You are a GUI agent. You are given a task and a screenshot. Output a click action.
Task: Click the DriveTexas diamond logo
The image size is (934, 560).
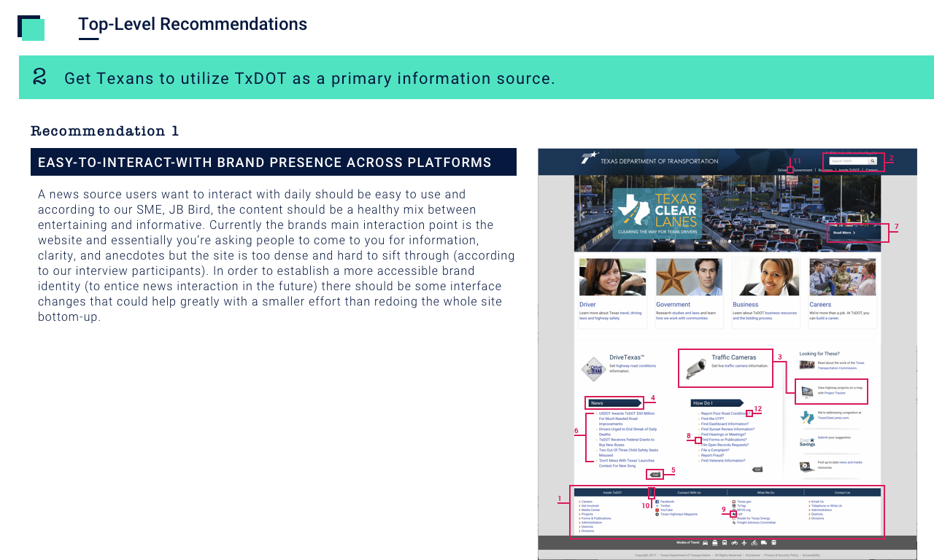point(594,369)
